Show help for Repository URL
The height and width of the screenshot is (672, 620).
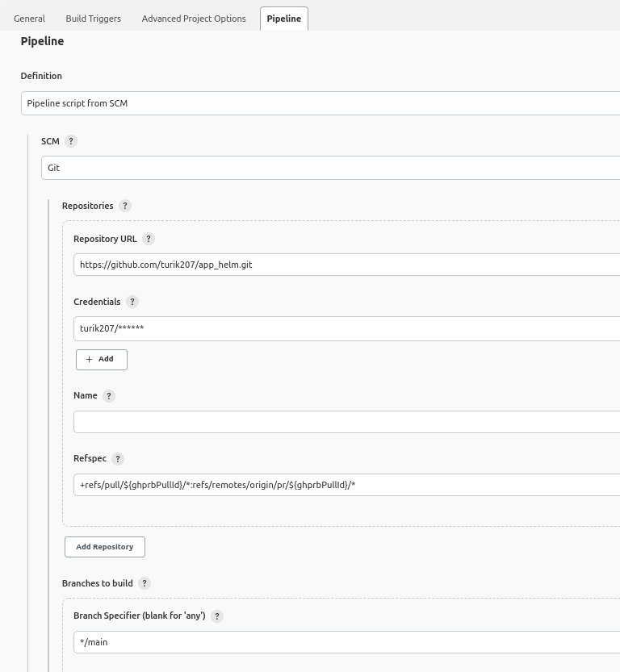[x=148, y=239]
